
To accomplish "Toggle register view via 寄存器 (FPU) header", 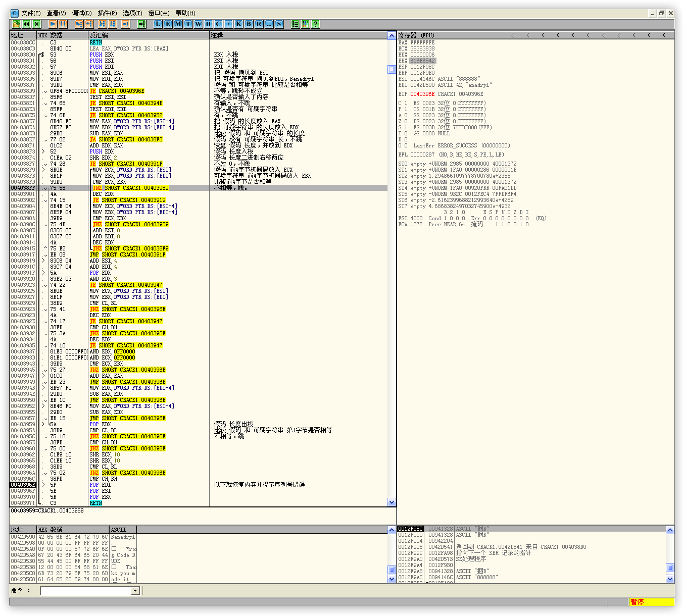I will (416, 35).
